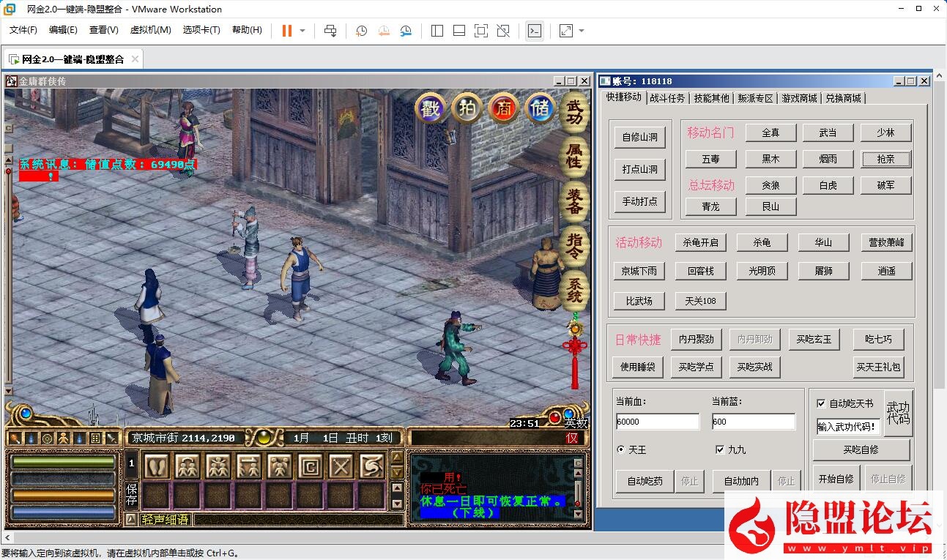Click the 开始自修 button
The width and height of the screenshot is (947, 560).
click(x=836, y=478)
